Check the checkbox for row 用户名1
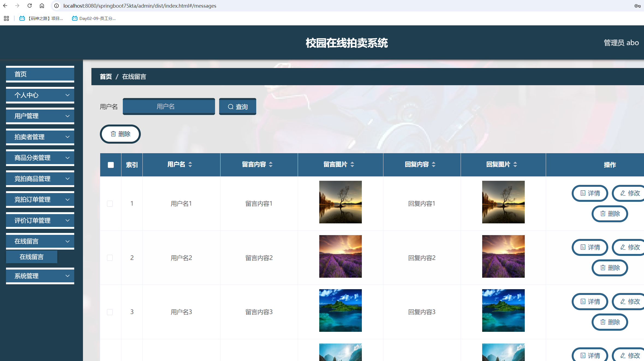 click(x=110, y=204)
